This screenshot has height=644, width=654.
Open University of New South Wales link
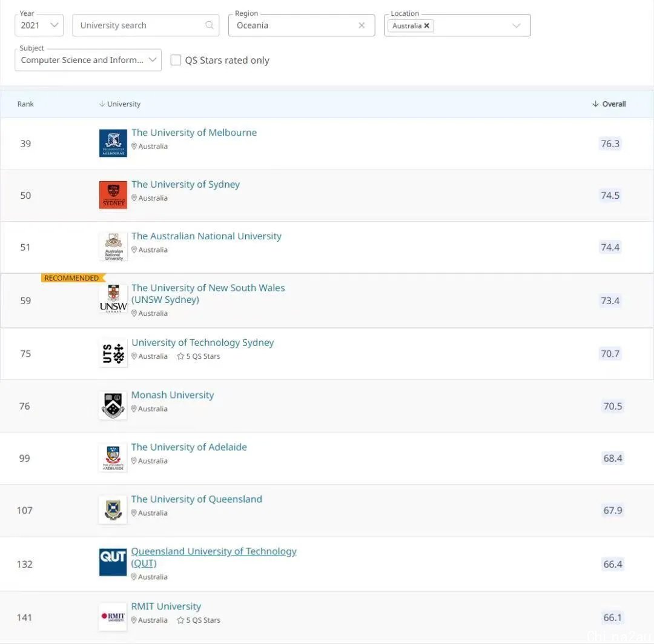[x=208, y=293]
